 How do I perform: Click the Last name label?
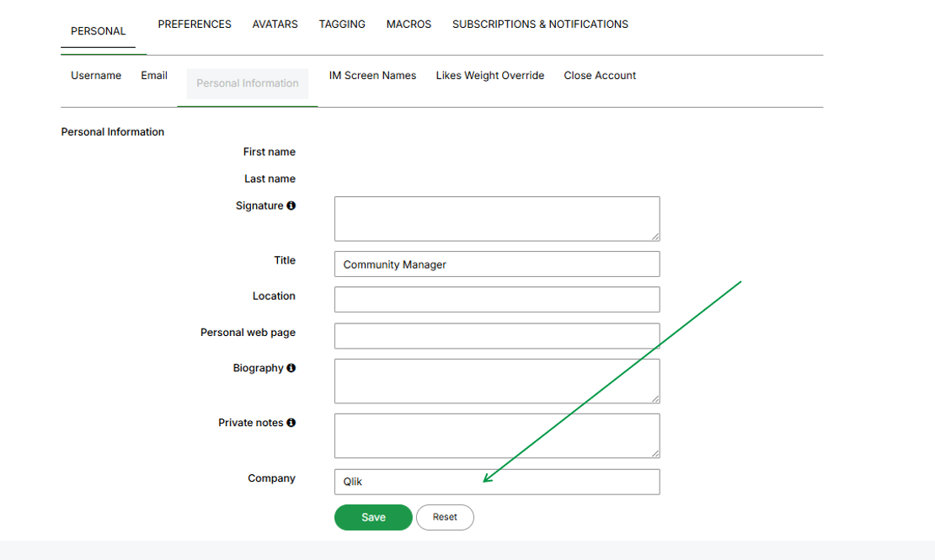270,179
